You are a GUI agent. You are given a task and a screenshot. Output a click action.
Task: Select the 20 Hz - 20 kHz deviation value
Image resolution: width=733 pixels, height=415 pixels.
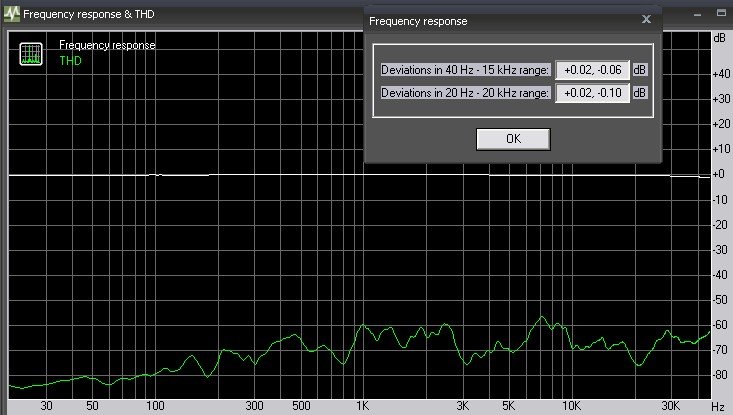[592, 93]
